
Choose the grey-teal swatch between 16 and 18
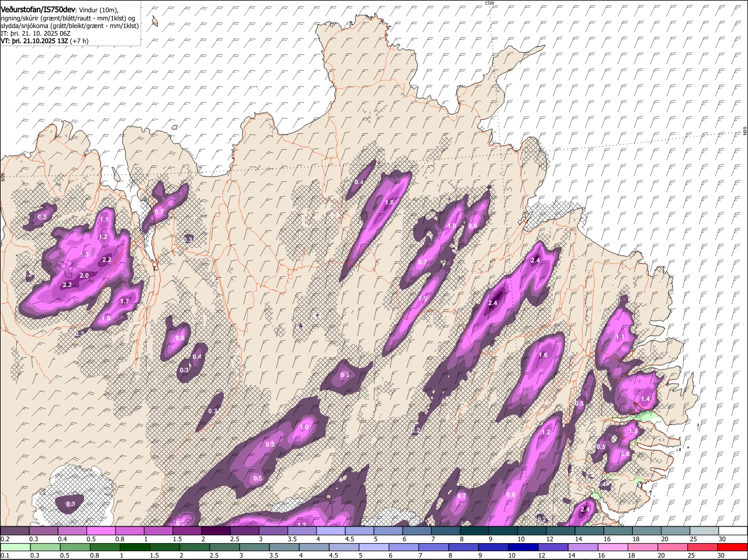tap(618, 531)
